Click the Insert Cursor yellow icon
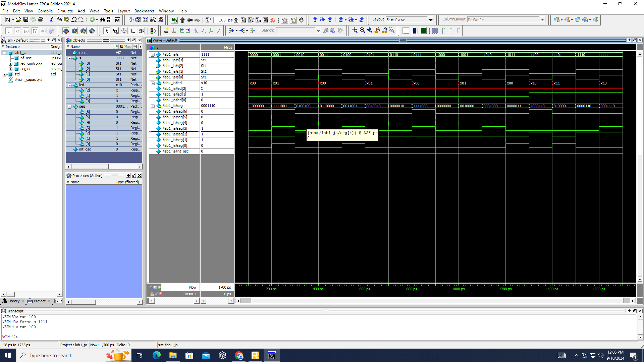Viewport: 644px width, 362px height. (x=166, y=31)
